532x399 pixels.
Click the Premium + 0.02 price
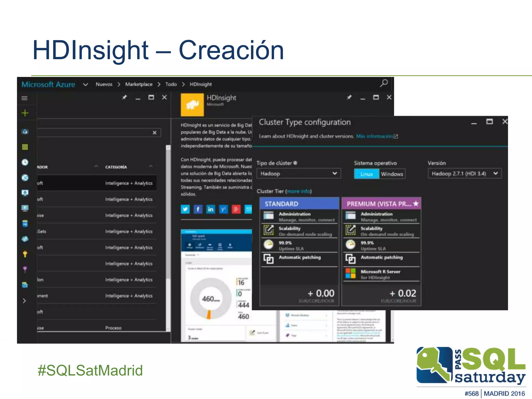pos(403,293)
